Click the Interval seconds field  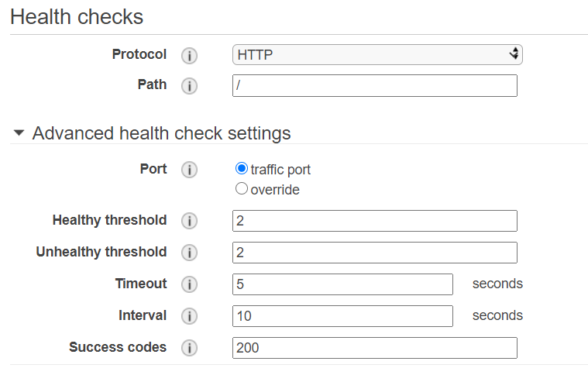342,316
